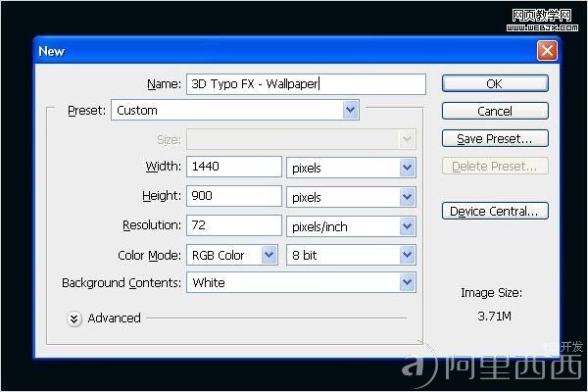Open the 8 bit depth dropdown
Viewport: 588px width, 392px height.
tap(352, 255)
